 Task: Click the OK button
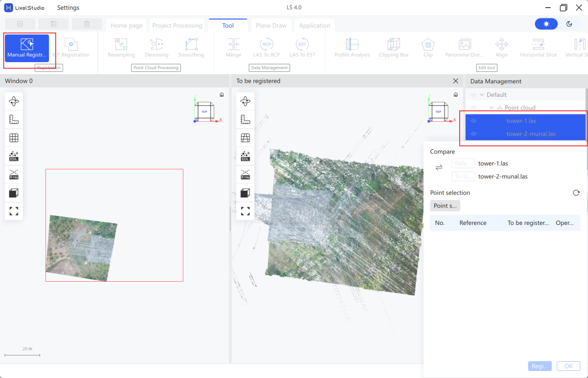point(568,366)
